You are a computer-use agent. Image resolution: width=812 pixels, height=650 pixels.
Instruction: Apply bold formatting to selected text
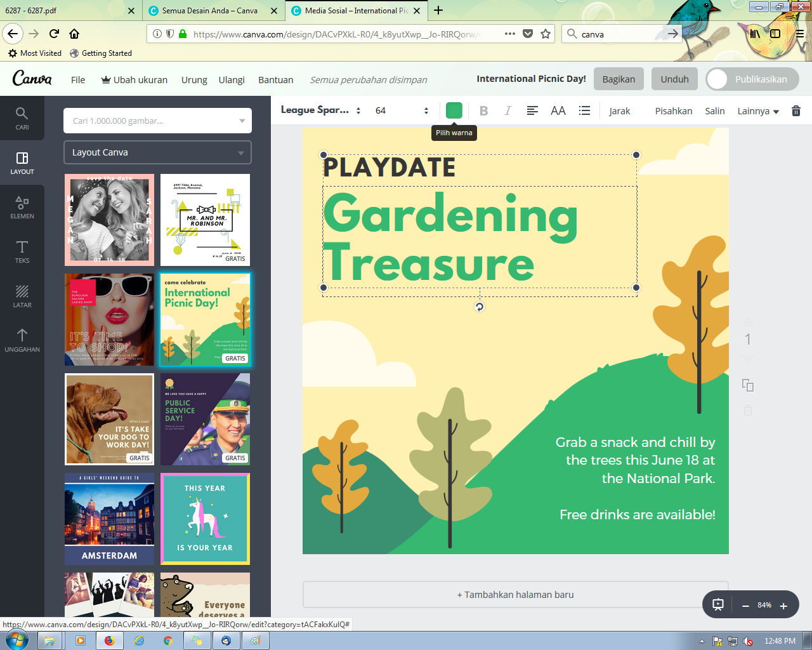pos(483,110)
